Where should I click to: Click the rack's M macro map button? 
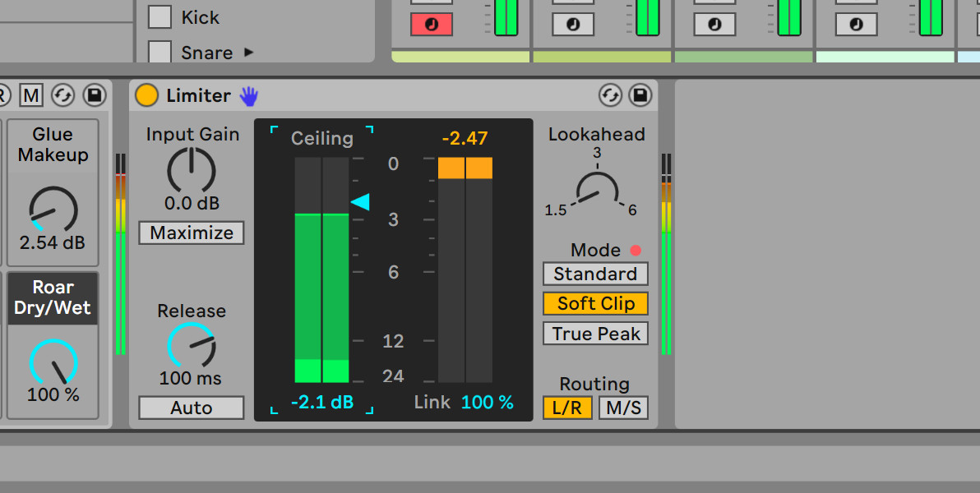point(31,95)
